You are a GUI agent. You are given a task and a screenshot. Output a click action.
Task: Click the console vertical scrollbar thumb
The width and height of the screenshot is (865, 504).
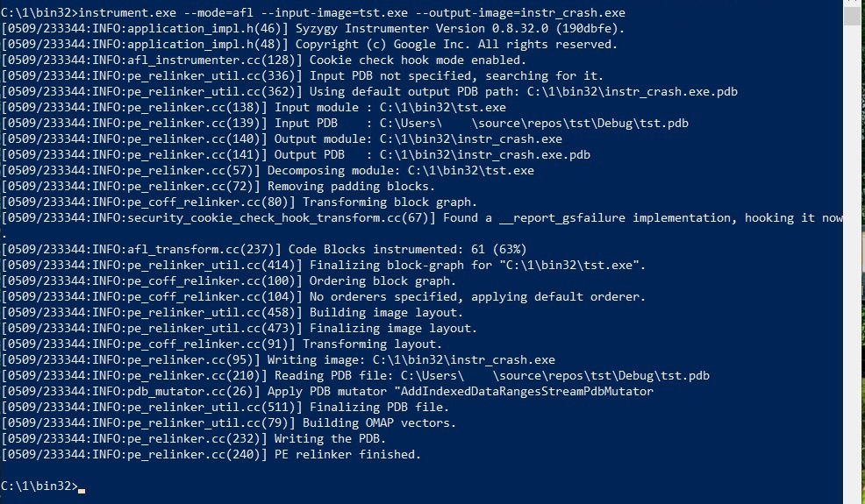853,16
